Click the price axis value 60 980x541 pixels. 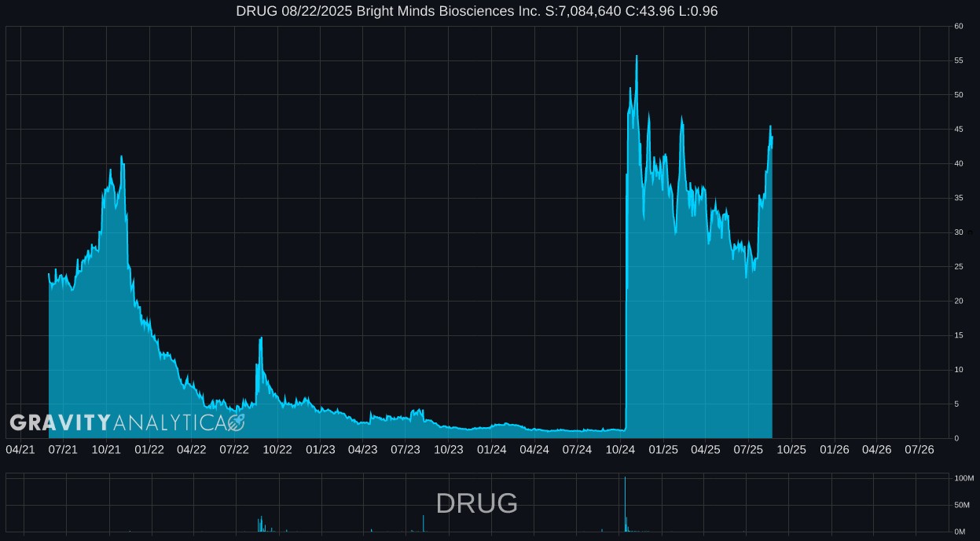tap(959, 27)
